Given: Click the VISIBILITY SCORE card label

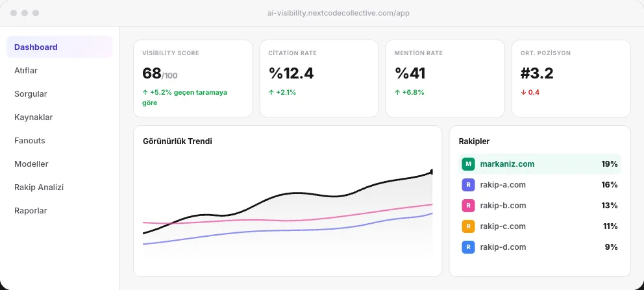Looking at the screenshot, I should 171,53.
